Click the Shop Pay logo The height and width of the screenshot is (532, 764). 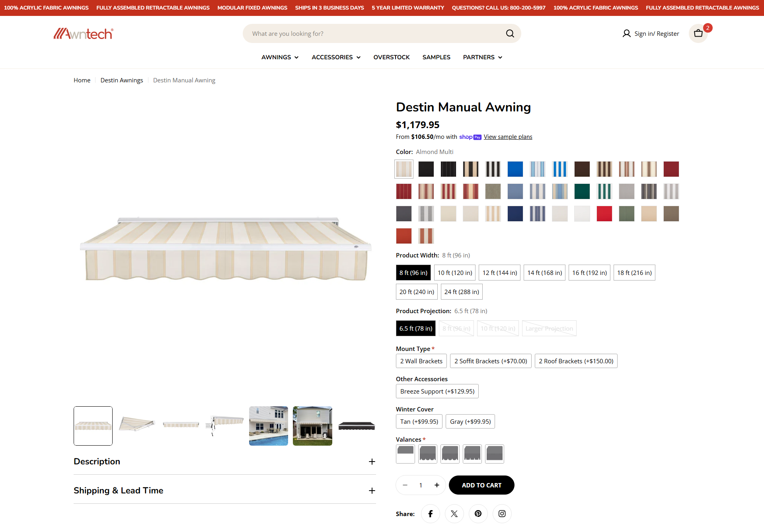pos(470,137)
